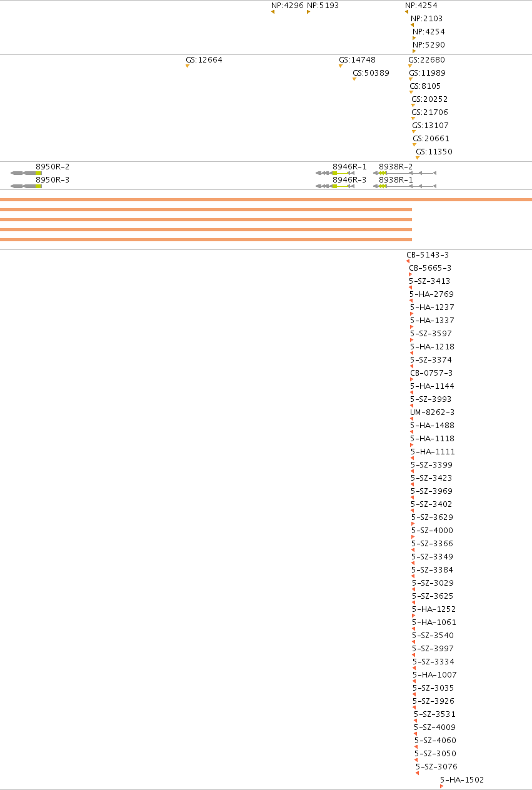Image resolution: width=532 pixels, height=790 pixels.
Task: Select the 5-HA-1488 feature label
Action: click(x=433, y=426)
